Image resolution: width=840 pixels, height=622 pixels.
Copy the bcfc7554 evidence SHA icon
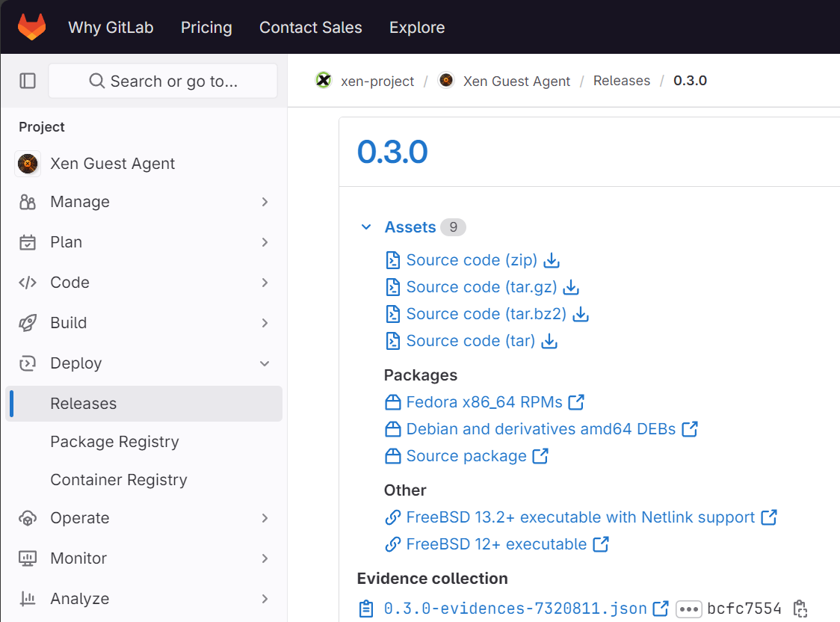coord(800,609)
